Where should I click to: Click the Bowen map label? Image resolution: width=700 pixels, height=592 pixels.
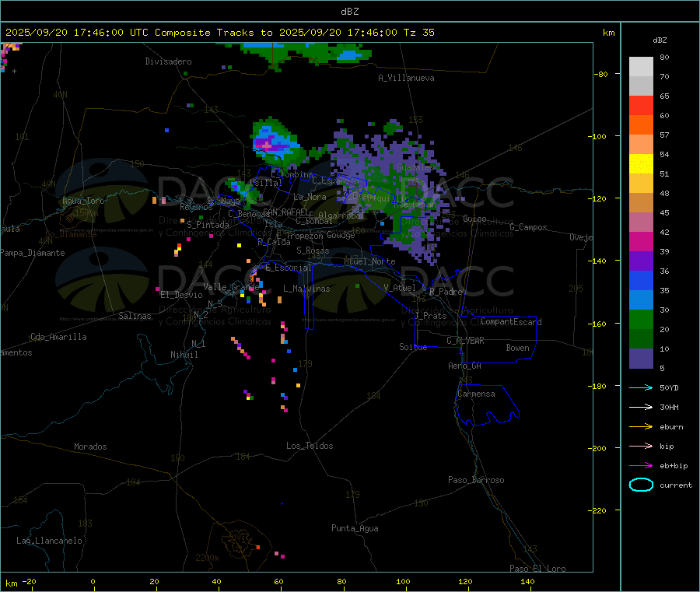[517, 348]
